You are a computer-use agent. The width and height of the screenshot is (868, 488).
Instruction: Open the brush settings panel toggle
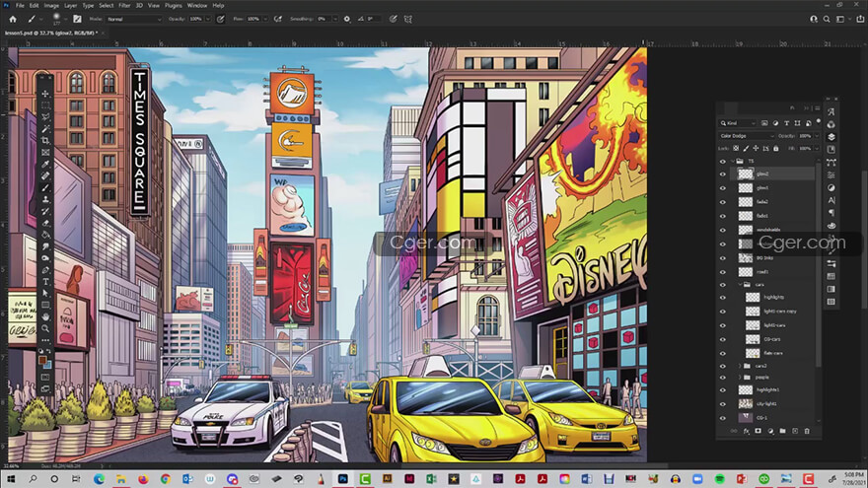[x=77, y=19]
